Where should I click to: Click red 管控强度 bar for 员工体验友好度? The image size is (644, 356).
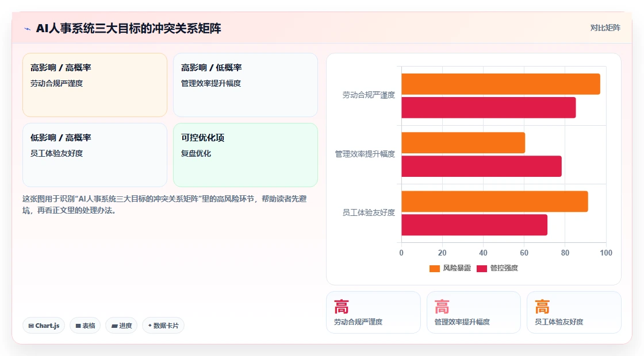[474, 225]
